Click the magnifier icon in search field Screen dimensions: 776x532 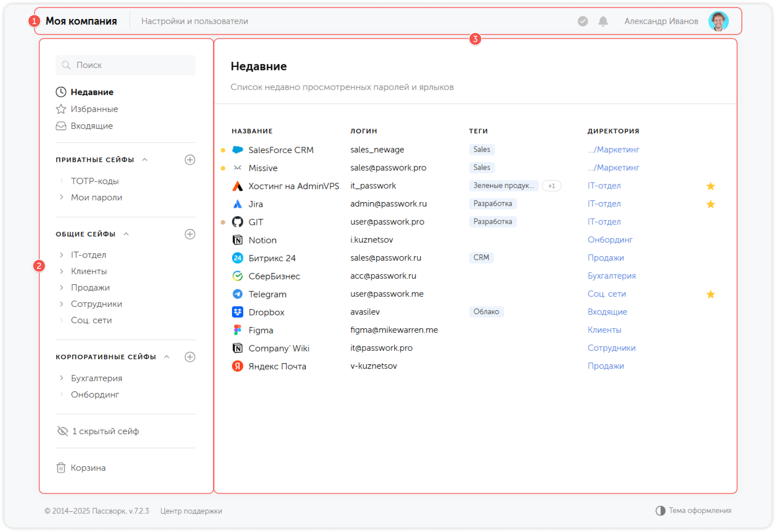coord(66,65)
